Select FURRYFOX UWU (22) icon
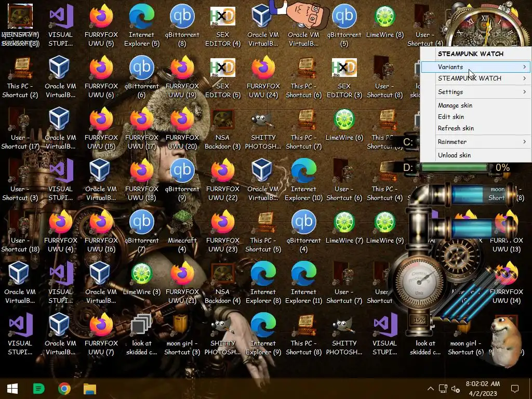 click(x=222, y=180)
